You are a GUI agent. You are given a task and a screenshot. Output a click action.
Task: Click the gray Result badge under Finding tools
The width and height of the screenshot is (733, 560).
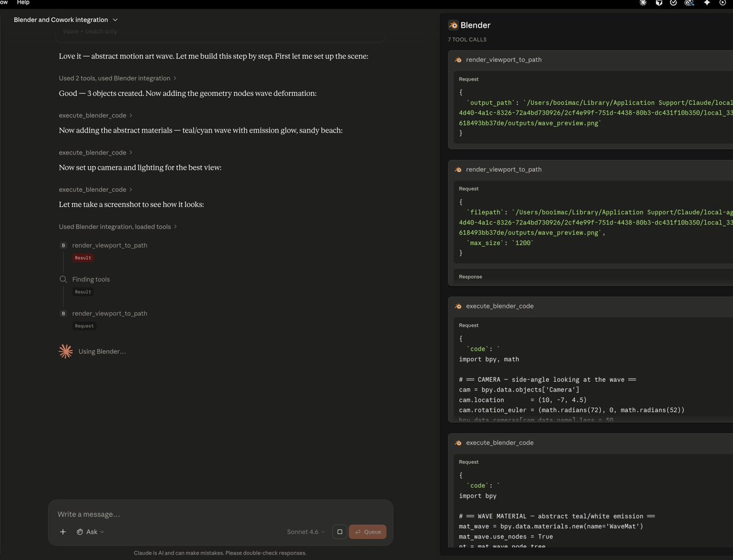(x=83, y=292)
